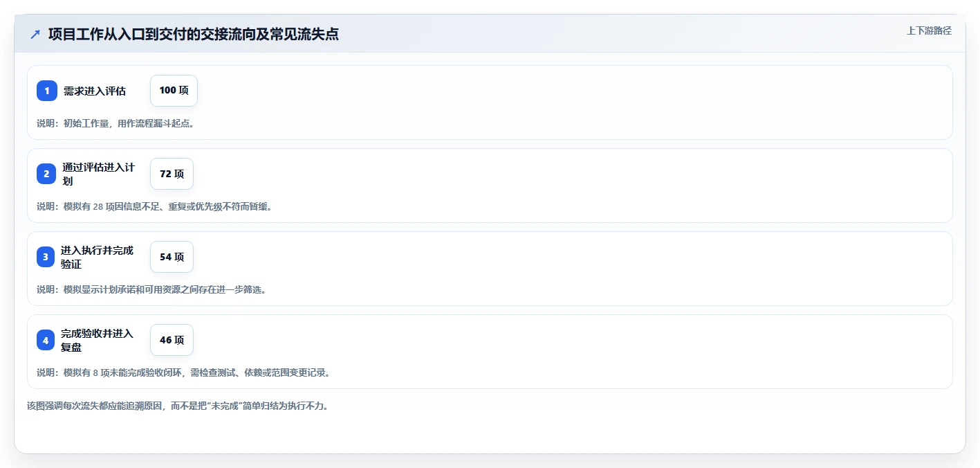
Task: Click the footer text 该图强调每次流失都应能追溯原因
Action: coord(178,406)
